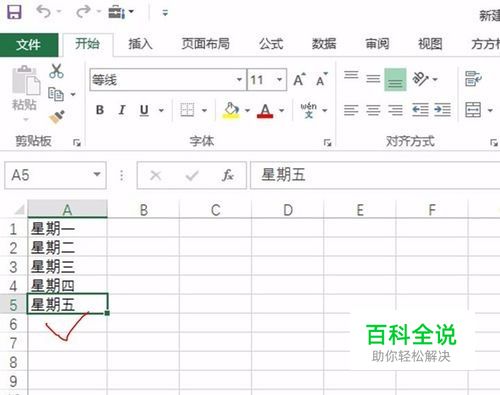500x395 pixels.
Task: Toggle Middle Align for cell text
Action: tap(373, 79)
